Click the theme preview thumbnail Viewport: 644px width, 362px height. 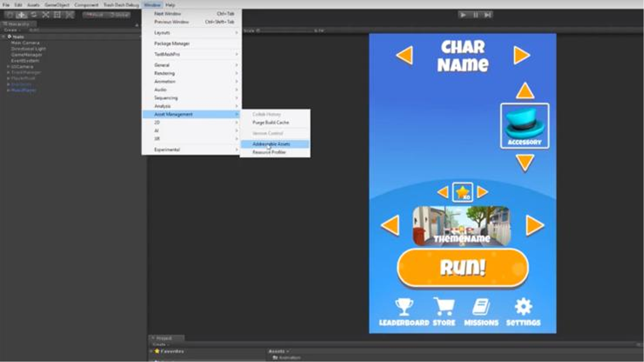click(462, 226)
